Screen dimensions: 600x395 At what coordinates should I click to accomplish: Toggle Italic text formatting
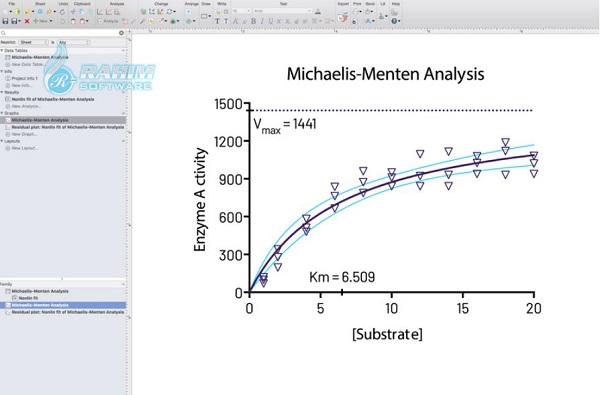(x=262, y=21)
